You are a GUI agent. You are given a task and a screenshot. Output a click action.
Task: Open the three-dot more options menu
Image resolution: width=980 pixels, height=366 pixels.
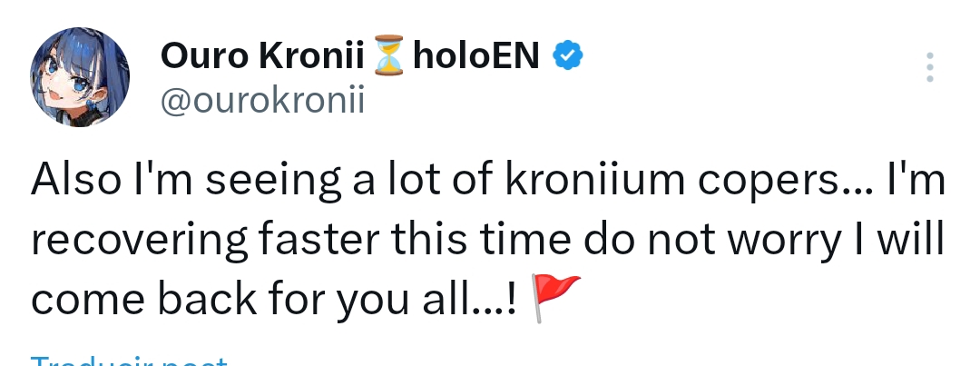(928, 67)
